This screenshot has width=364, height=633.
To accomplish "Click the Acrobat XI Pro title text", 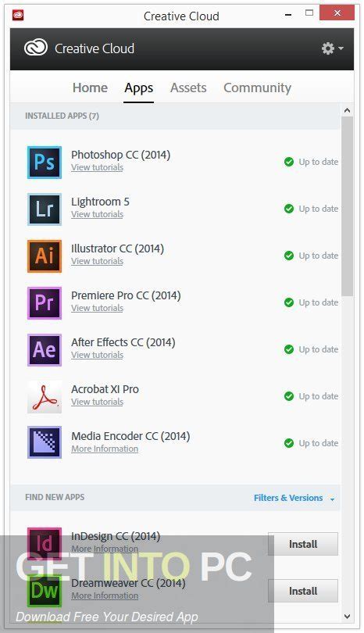I will pos(105,388).
